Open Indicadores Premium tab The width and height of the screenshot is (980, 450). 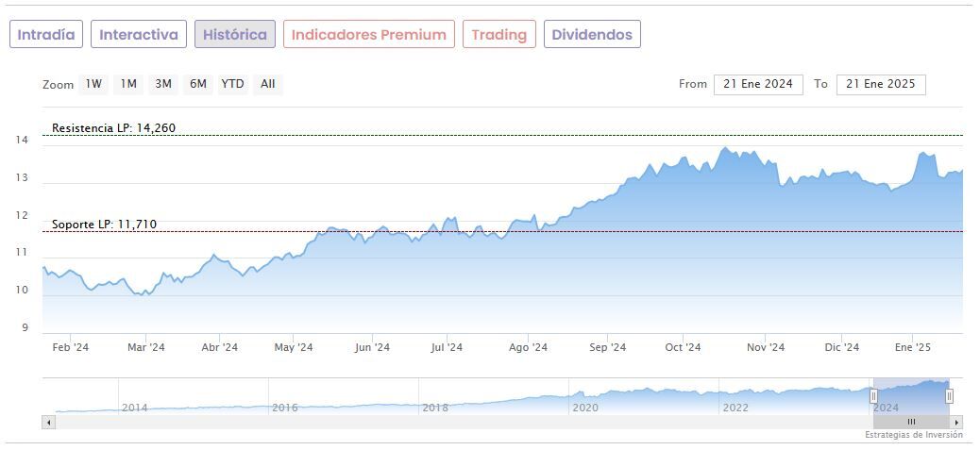[x=368, y=35]
